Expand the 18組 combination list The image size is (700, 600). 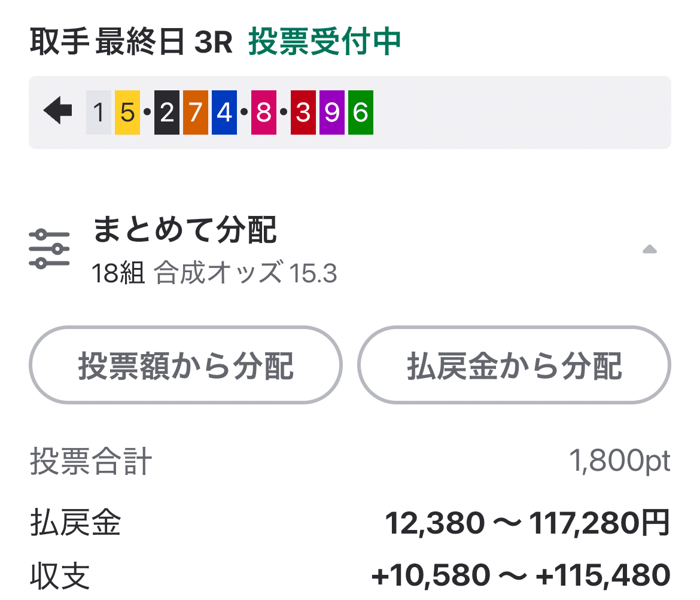click(117, 273)
